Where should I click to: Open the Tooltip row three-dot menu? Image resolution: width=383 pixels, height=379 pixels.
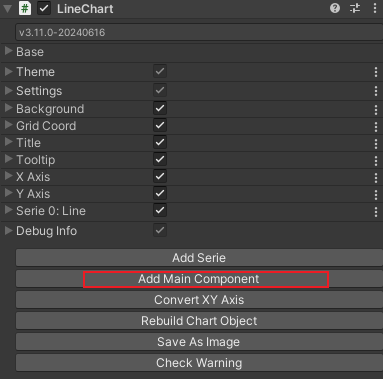[x=376, y=161]
